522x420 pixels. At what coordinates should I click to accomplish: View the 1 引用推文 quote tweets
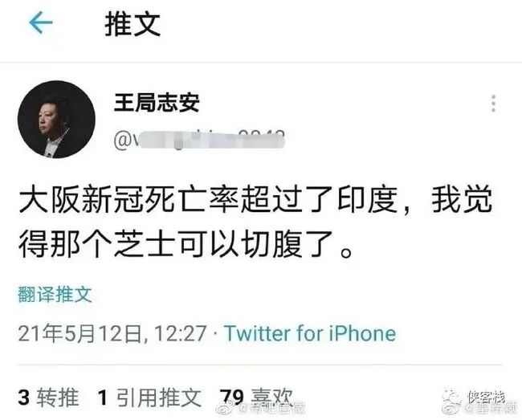coord(150,397)
